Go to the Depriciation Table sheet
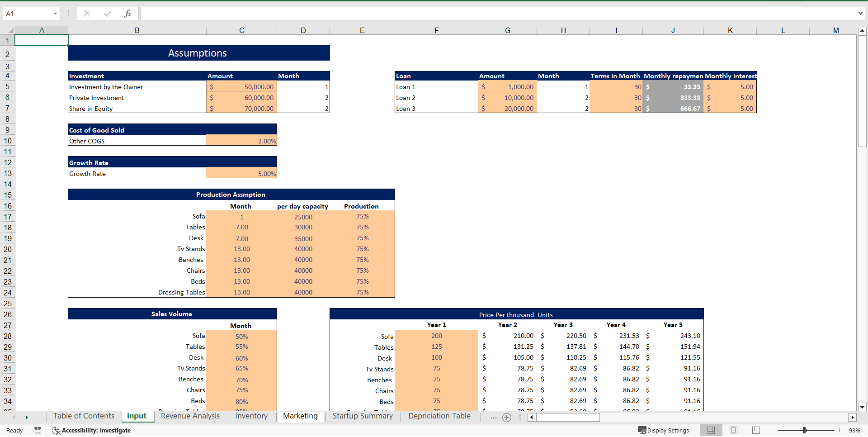The height and width of the screenshot is (437, 868). point(439,416)
